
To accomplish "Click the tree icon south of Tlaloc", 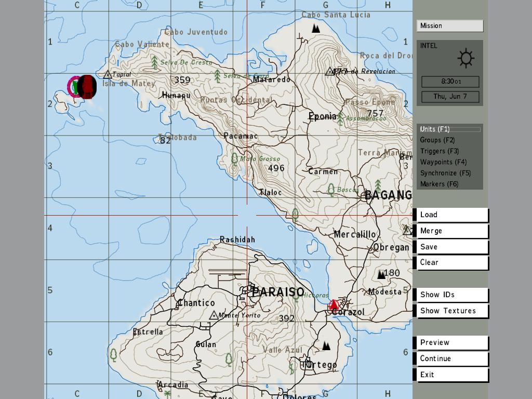I will [x=295, y=215].
